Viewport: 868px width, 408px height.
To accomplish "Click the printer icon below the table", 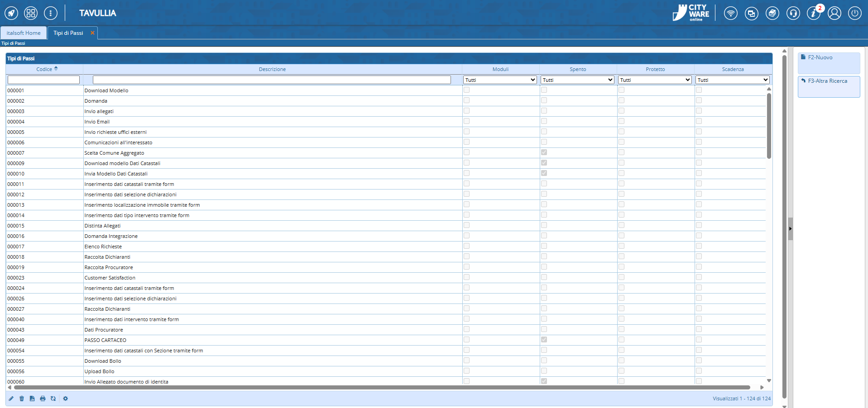I will click(x=43, y=399).
